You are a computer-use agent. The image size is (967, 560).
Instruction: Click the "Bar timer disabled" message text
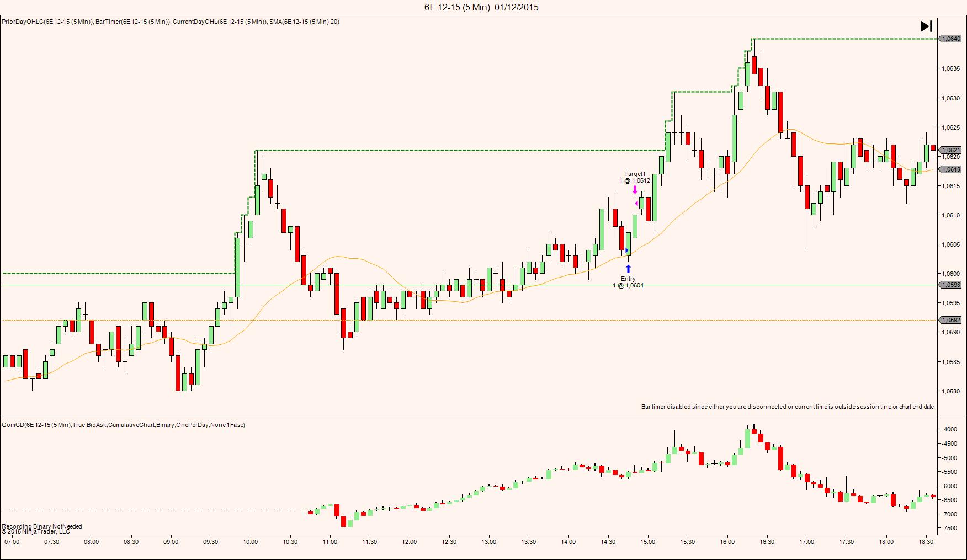point(788,407)
